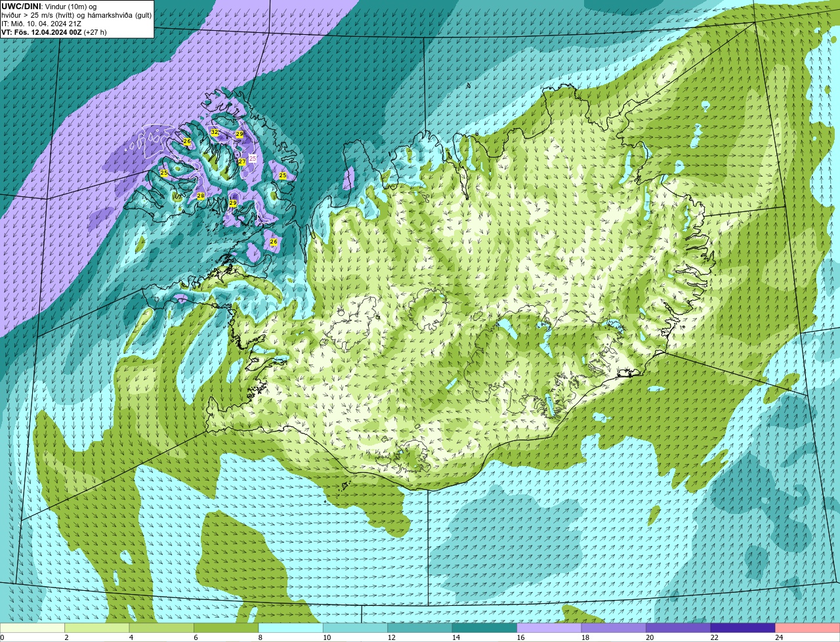Image resolution: width=840 pixels, height=642 pixels.
Task: Click the legend scale label "4"
Action: click(x=131, y=637)
